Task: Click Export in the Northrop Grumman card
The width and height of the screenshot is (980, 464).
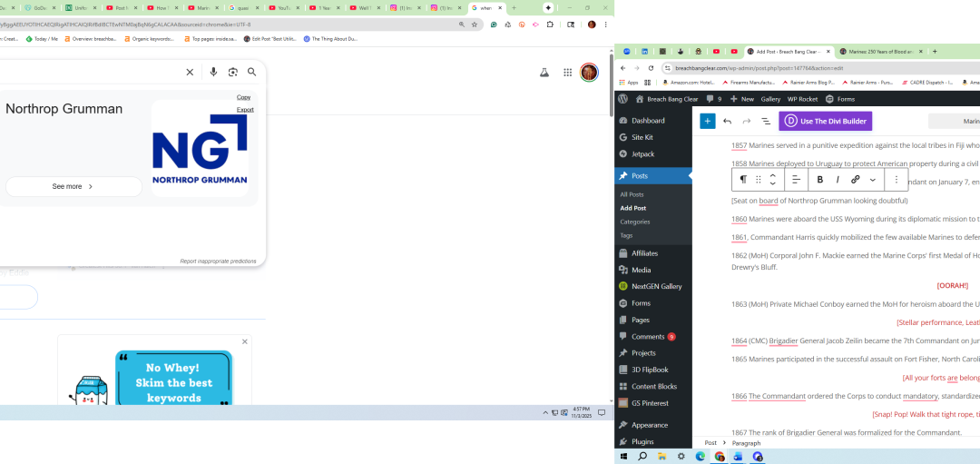Action: [x=245, y=110]
